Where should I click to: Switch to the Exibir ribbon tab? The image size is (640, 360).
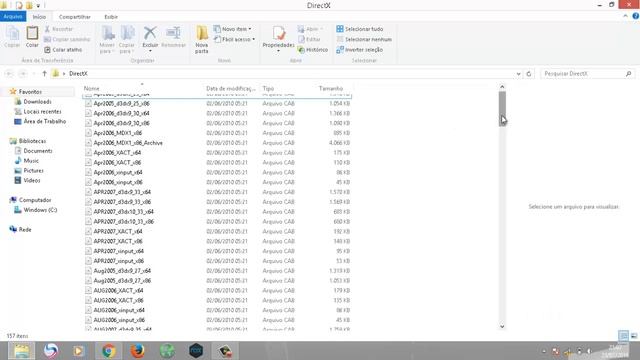[111, 17]
